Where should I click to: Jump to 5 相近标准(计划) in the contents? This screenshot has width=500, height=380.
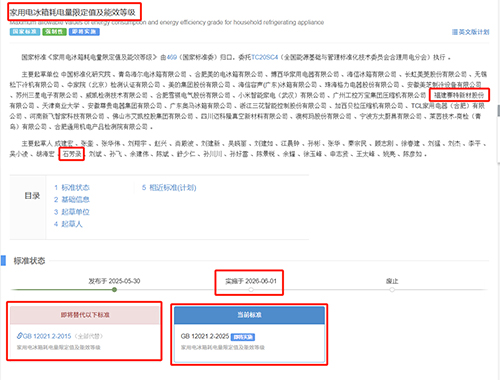tap(169, 188)
